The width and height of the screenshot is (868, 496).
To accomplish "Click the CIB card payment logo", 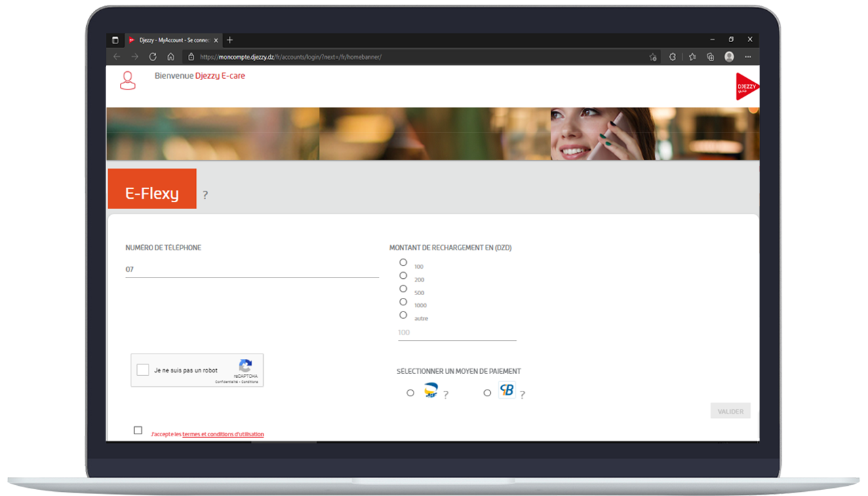I will [x=507, y=391].
